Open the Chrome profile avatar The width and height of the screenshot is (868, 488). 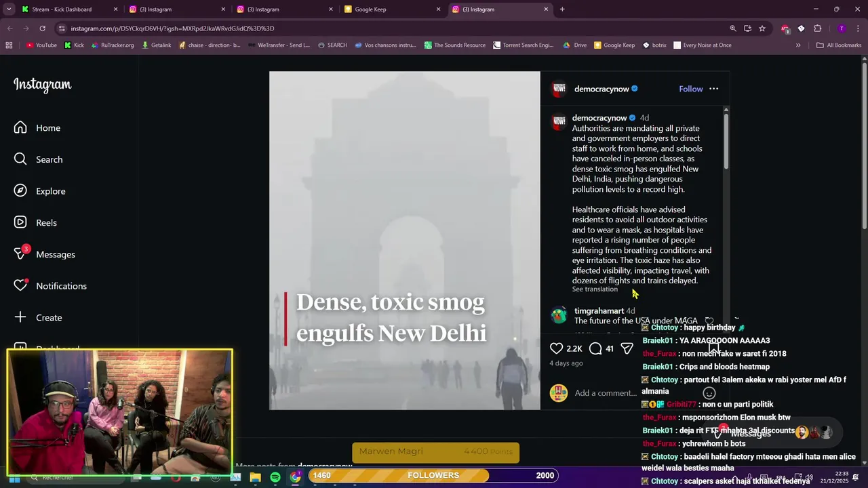[x=842, y=28]
